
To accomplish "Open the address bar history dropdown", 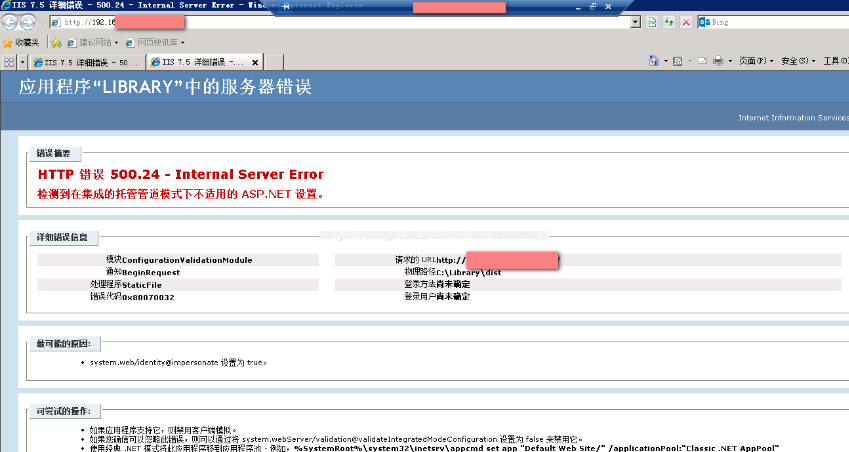I will click(636, 22).
